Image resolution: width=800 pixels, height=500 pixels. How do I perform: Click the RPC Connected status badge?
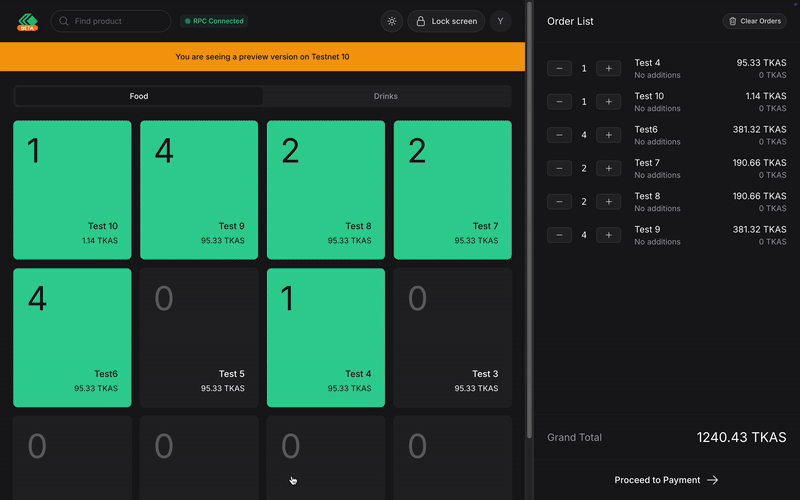click(213, 21)
